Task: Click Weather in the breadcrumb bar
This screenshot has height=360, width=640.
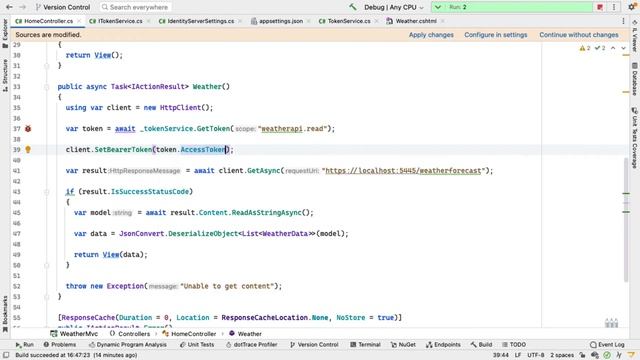Action: tap(245, 334)
